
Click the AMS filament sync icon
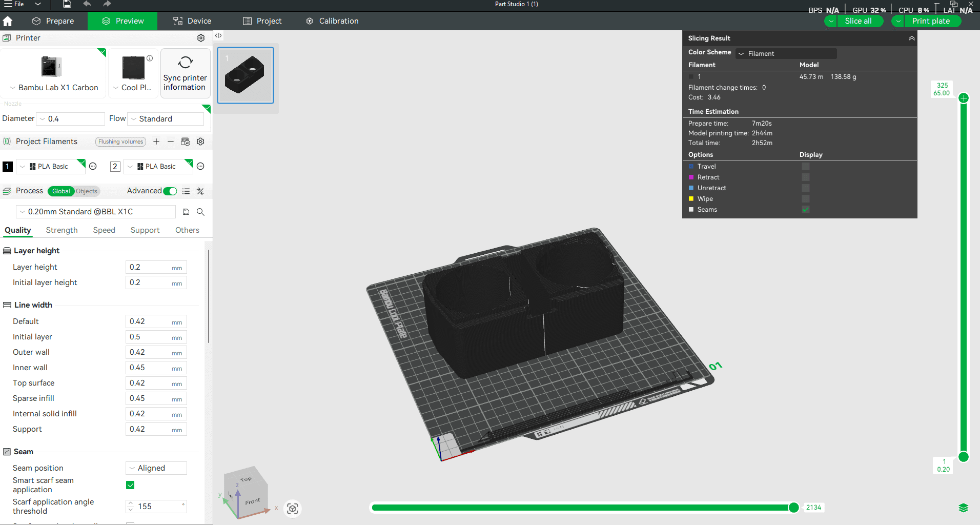click(x=186, y=142)
